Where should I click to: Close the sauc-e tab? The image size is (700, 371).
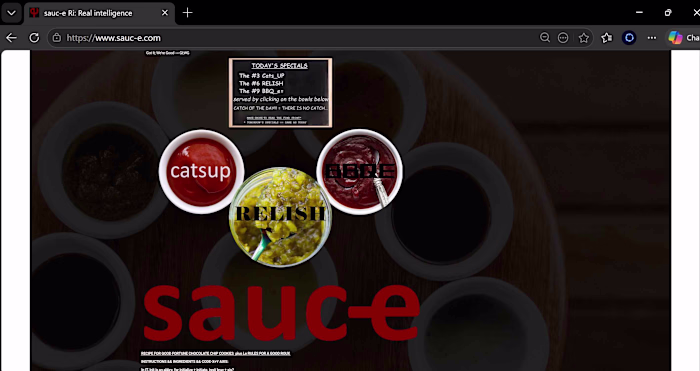click(165, 13)
